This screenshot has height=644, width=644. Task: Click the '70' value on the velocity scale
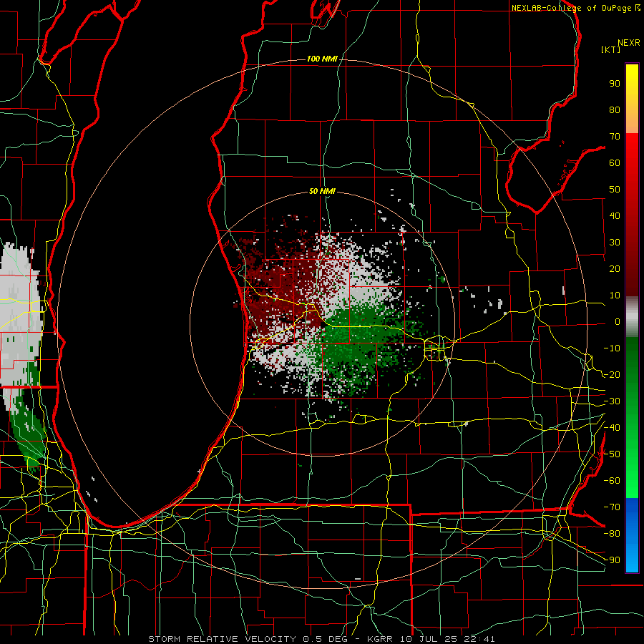click(x=615, y=137)
